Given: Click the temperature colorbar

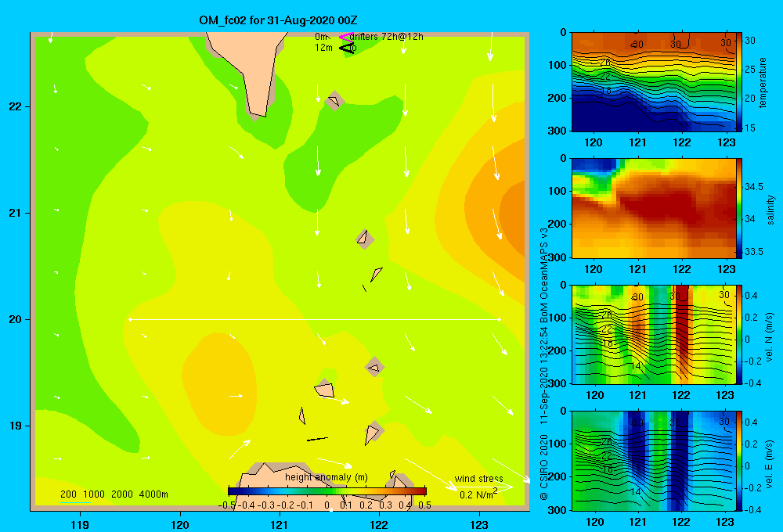Looking at the screenshot, I should (739, 82).
